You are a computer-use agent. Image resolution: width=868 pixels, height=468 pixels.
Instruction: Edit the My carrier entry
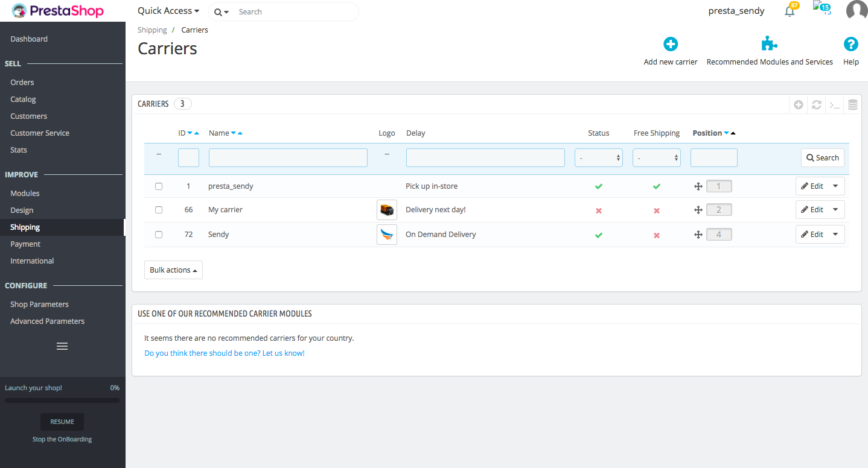812,210
